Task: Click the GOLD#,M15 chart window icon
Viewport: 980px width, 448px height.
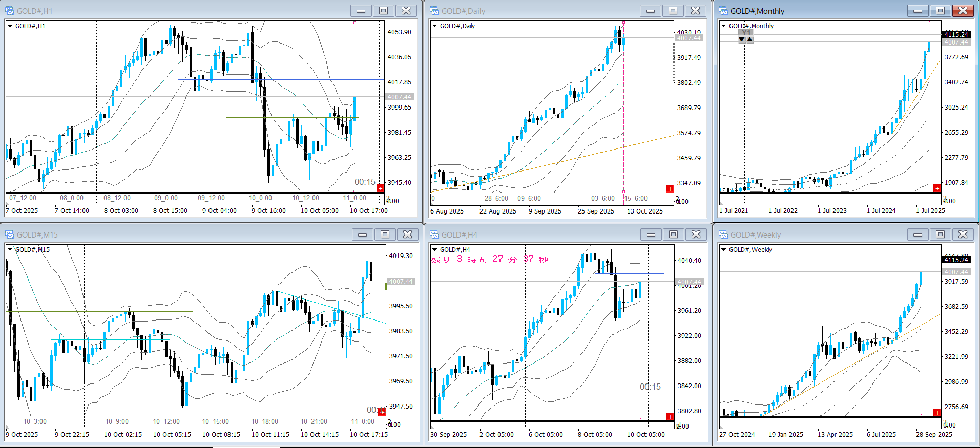Action: click(10, 234)
